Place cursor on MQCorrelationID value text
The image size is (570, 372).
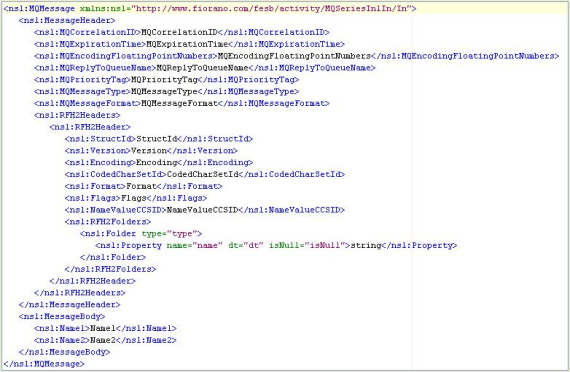click(179, 32)
